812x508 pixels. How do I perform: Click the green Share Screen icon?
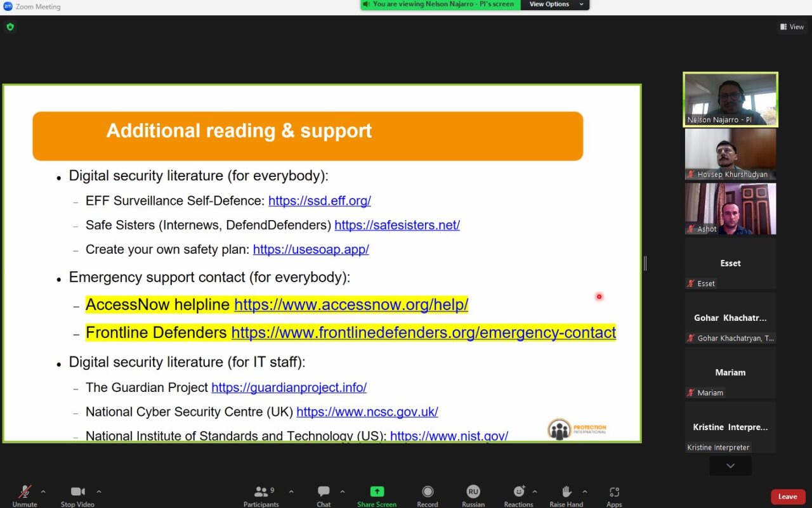(x=377, y=492)
